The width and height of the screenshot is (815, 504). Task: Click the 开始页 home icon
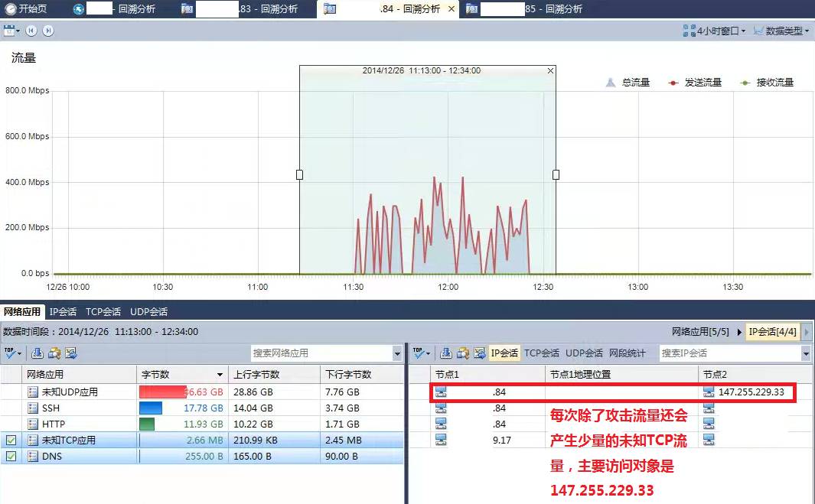[x=11, y=9]
